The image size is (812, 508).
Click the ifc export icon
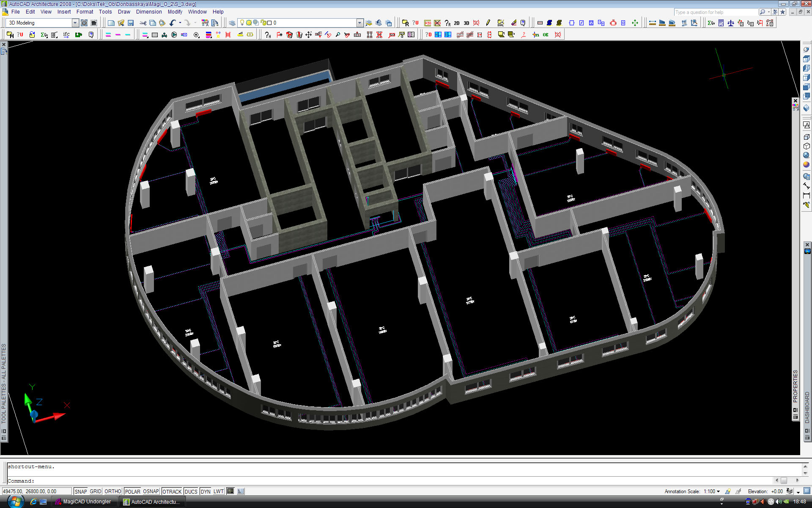tap(66, 35)
